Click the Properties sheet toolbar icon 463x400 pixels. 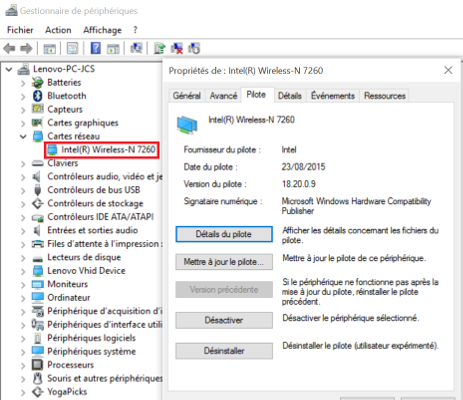[72, 48]
